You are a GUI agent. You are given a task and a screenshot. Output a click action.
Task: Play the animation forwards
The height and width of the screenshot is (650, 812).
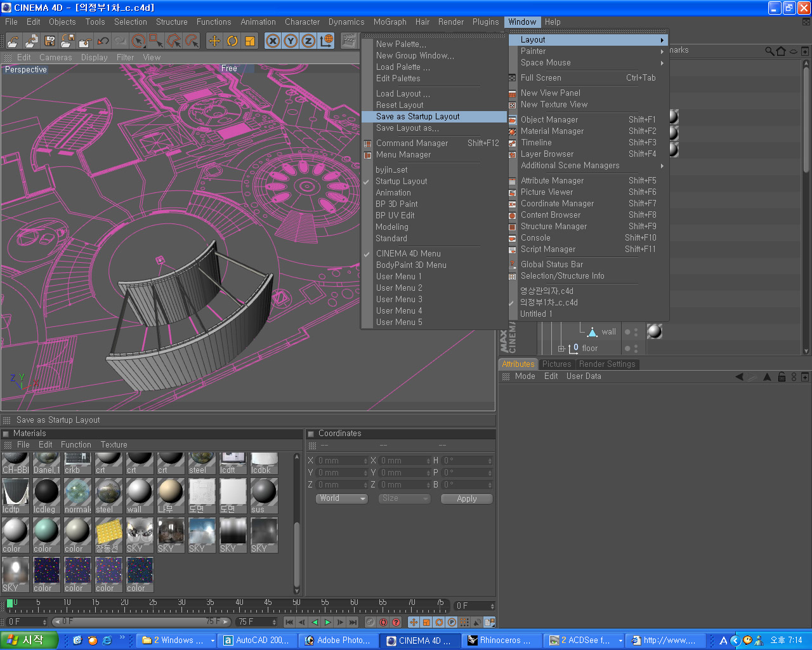[327, 622]
